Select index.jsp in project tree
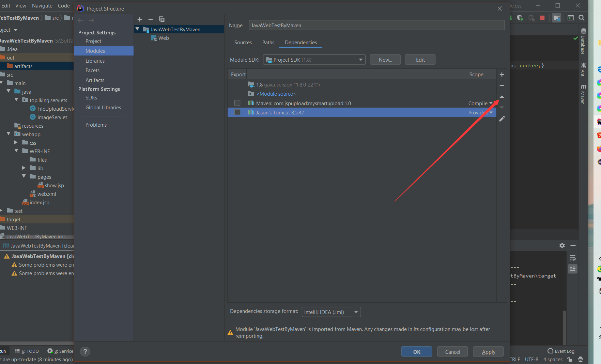Screen dimensions: 601x364 [37, 202]
